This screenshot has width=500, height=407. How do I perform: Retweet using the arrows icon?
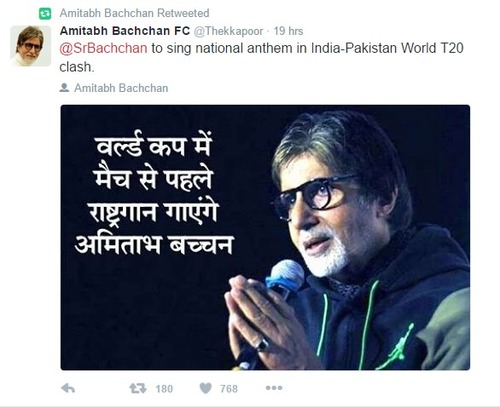(x=138, y=388)
